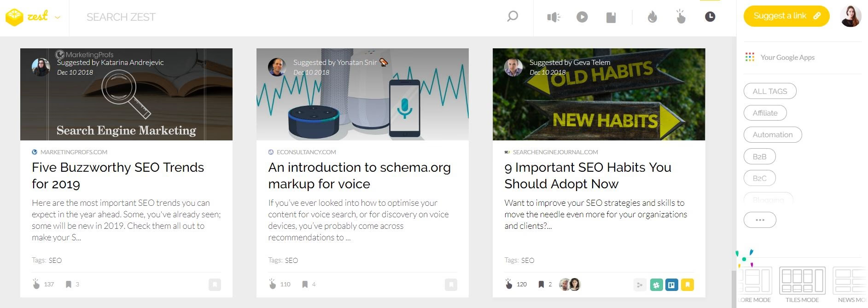Open the user profile avatar menu
The width and height of the screenshot is (868, 308).
click(x=850, y=17)
